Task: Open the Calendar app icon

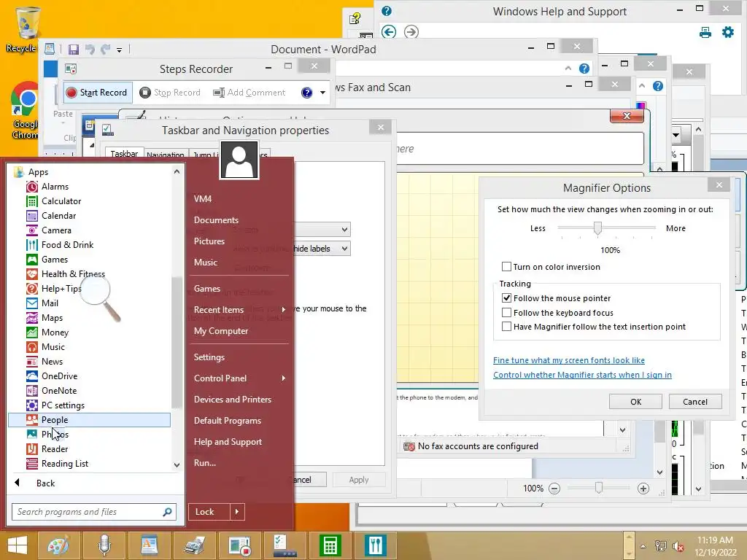Action: point(32,216)
